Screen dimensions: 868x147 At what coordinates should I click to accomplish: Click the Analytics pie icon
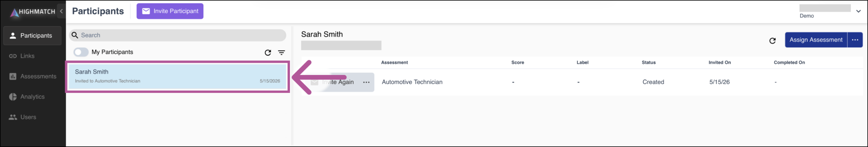pyautogui.click(x=13, y=97)
